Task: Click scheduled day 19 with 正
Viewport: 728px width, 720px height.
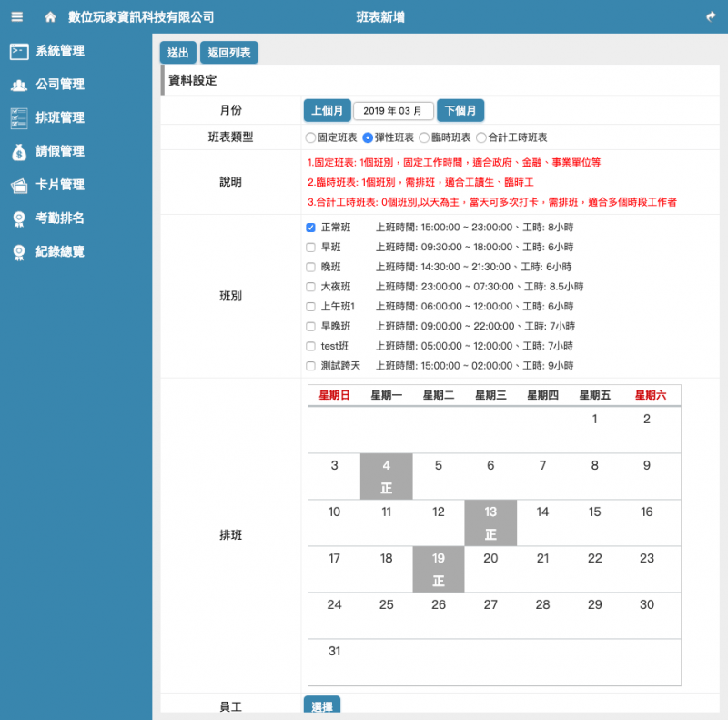Action: pyautogui.click(x=439, y=570)
